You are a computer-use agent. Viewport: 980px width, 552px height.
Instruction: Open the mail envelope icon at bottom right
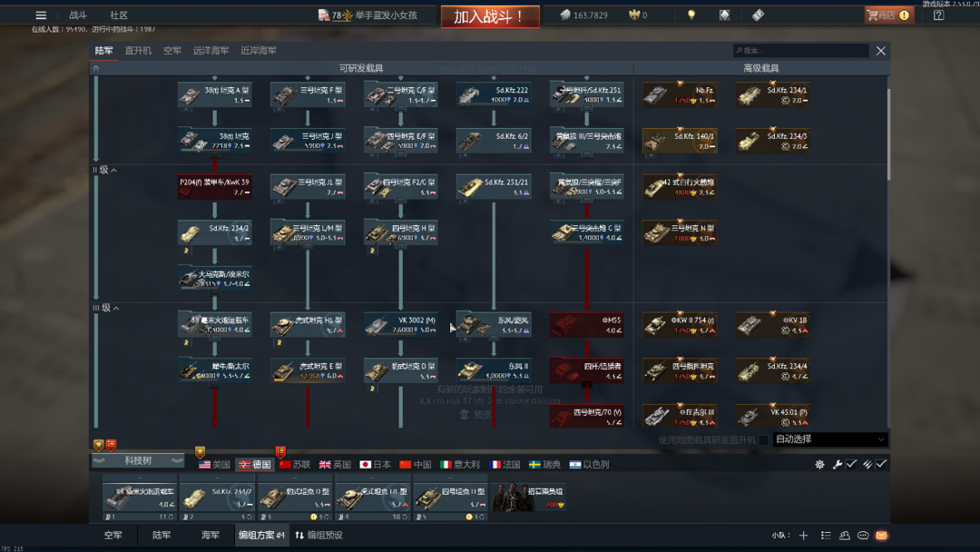tap(880, 536)
